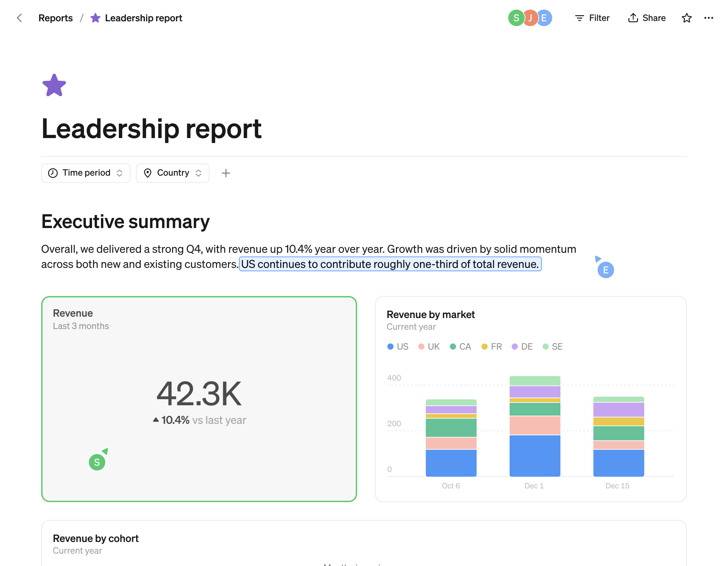Click the orange J collaborator avatar
The height and width of the screenshot is (566, 728).
[530, 18]
